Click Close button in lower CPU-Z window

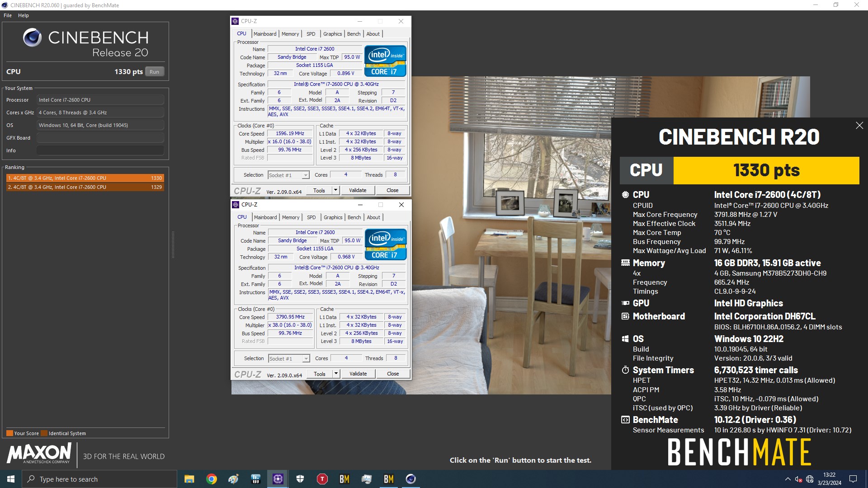click(393, 374)
